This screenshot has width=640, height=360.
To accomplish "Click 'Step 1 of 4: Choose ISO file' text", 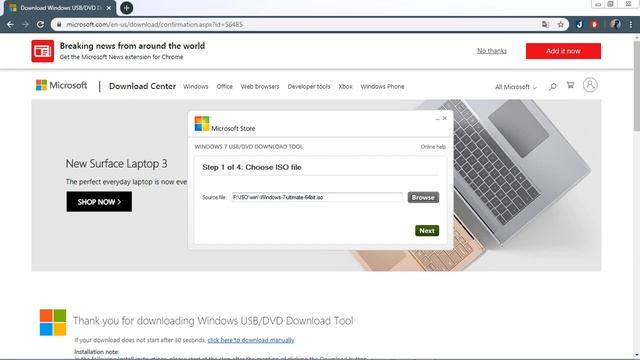I will pos(252,167).
